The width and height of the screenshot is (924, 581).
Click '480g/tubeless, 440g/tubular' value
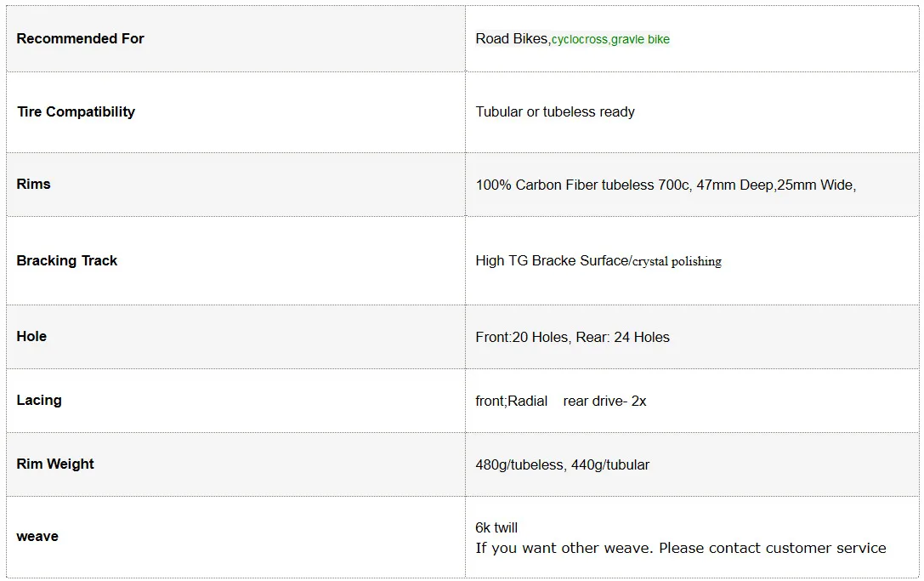(x=562, y=464)
